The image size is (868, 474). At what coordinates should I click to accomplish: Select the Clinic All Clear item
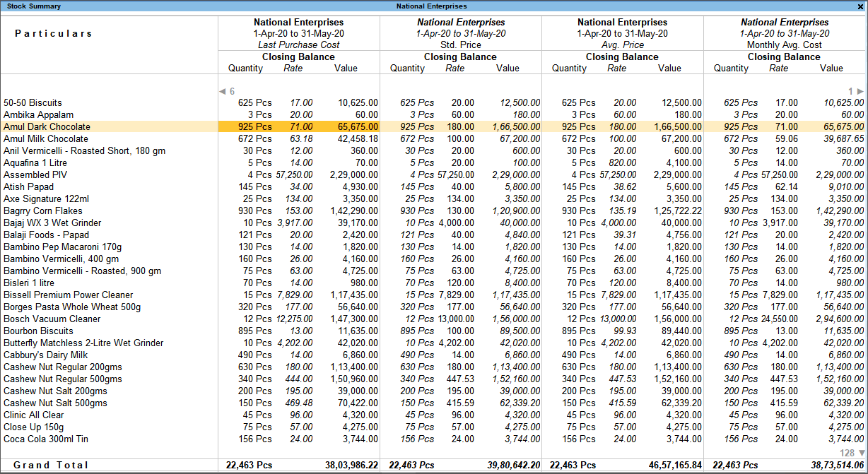pos(33,415)
